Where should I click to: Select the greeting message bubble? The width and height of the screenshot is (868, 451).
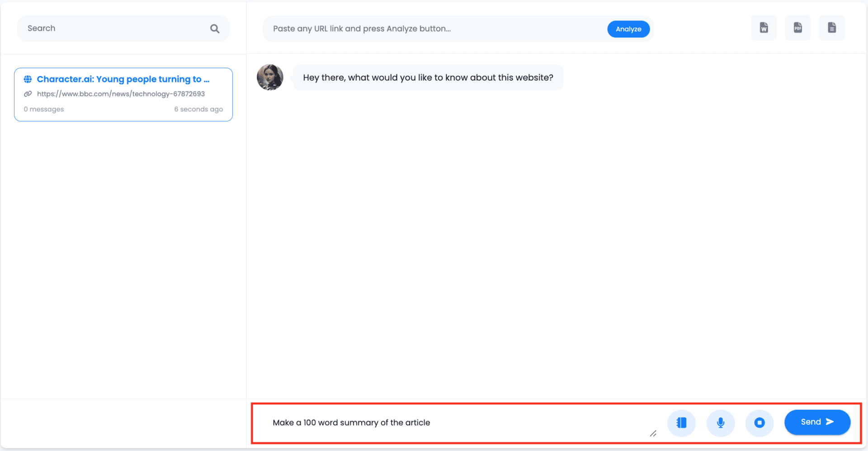click(x=428, y=77)
